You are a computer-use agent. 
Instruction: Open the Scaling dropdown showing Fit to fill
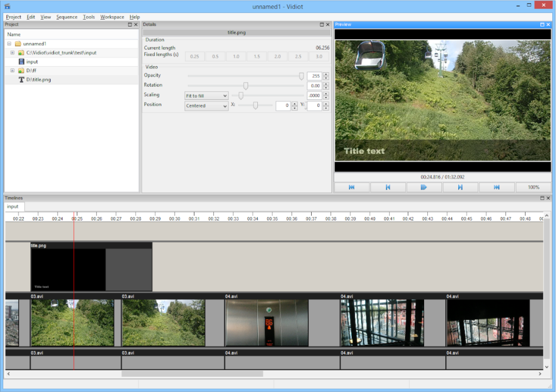[206, 95]
